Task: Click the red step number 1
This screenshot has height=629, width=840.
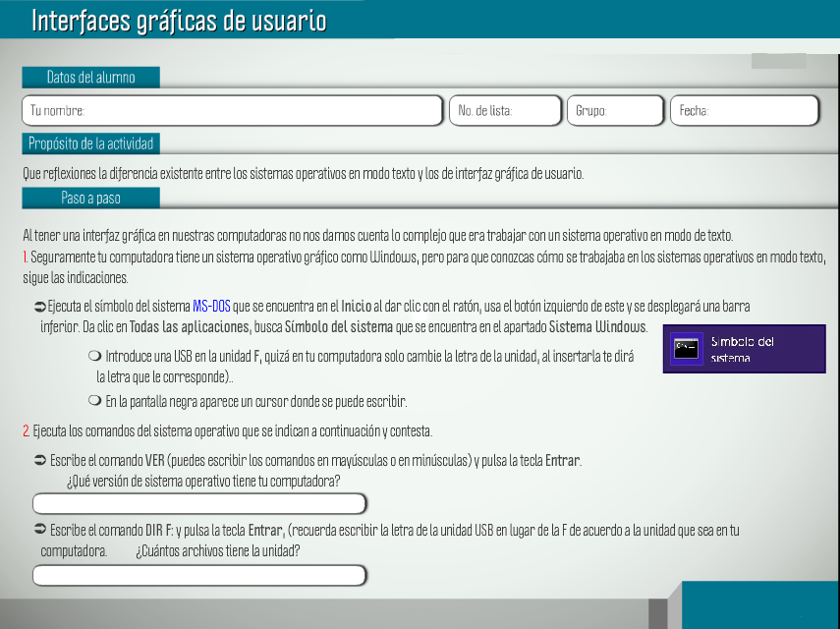Action: (x=25, y=257)
